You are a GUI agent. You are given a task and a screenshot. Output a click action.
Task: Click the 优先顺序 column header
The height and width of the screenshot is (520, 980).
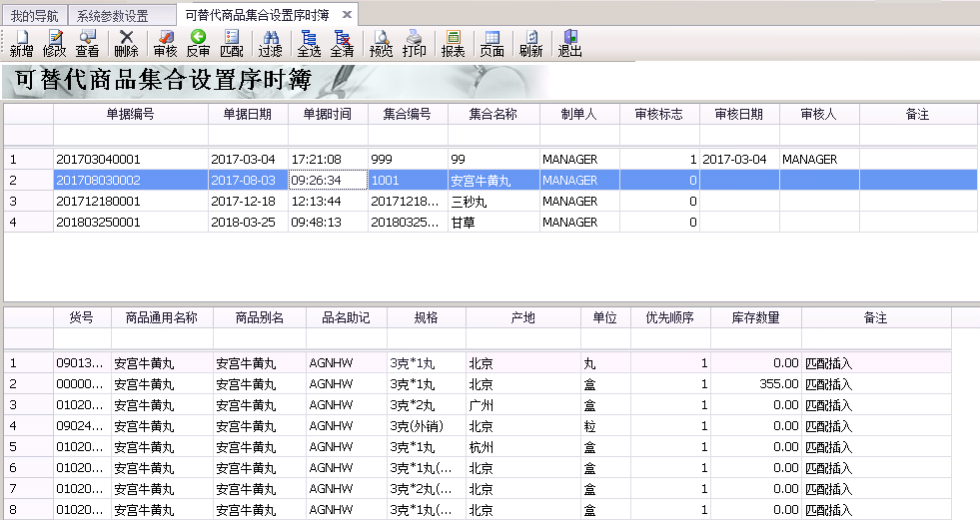click(x=670, y=317)
